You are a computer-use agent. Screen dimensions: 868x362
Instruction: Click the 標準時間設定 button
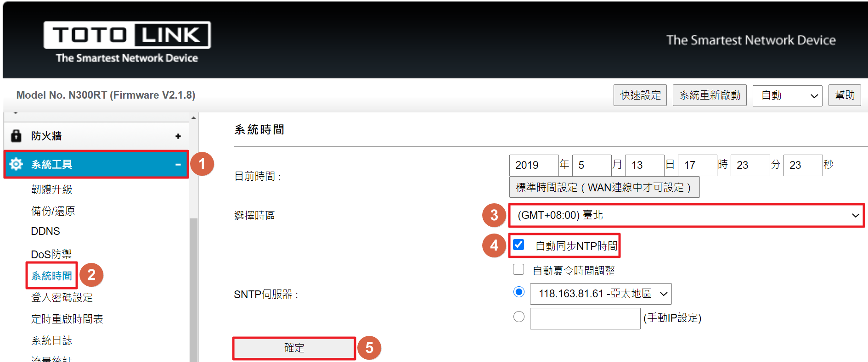point(604,187)
